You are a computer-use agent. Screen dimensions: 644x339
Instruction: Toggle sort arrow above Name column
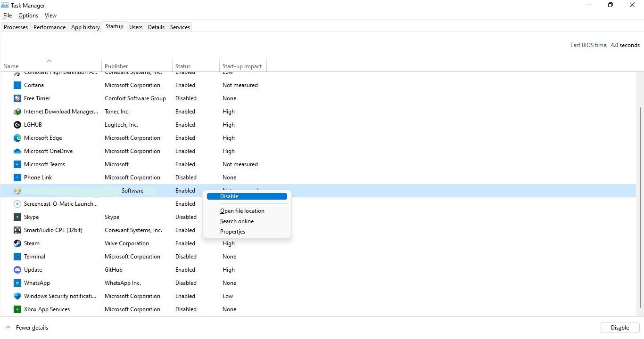pyautogui.click(x=50, y=61)
